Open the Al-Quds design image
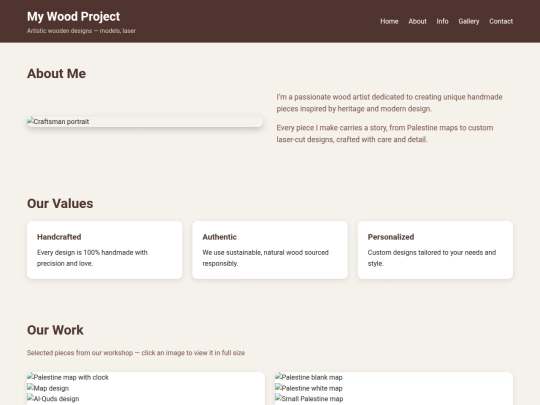 click(53, 399)
